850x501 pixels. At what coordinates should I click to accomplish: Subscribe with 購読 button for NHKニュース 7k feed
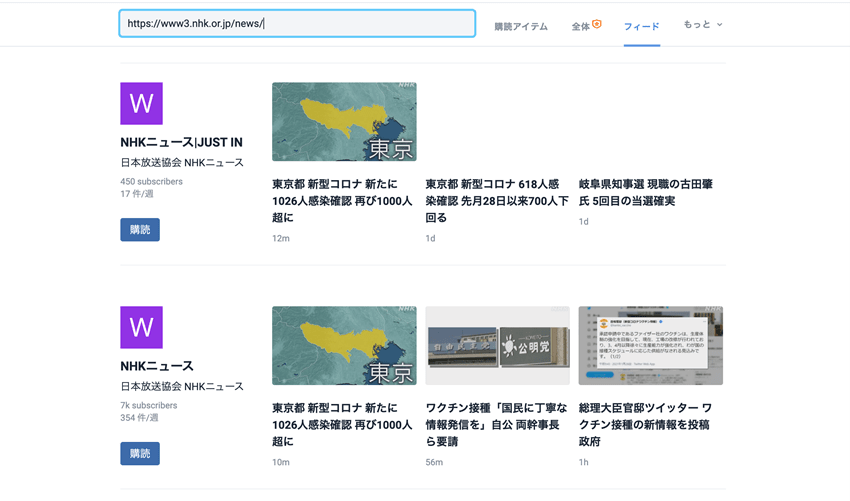pyautogui.click(x=140, y=453)
